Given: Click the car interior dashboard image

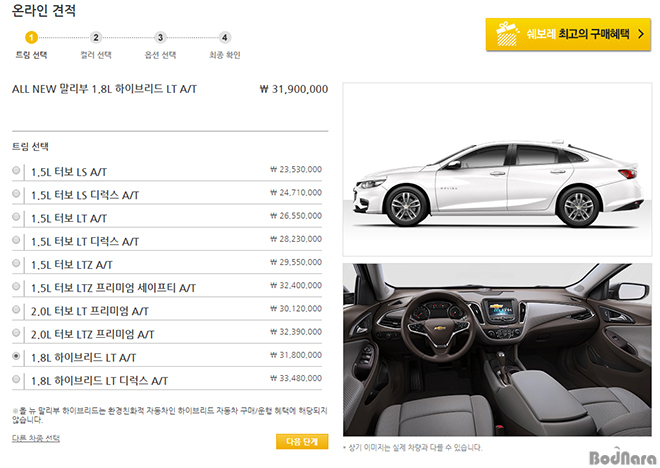Looking at the screenshot, I should (x=498, y=350).
